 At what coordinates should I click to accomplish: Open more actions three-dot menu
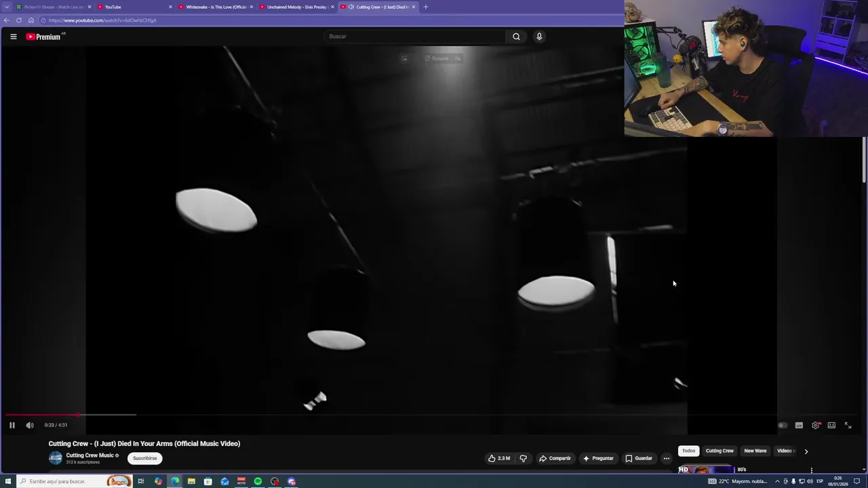tap(667, 458)
